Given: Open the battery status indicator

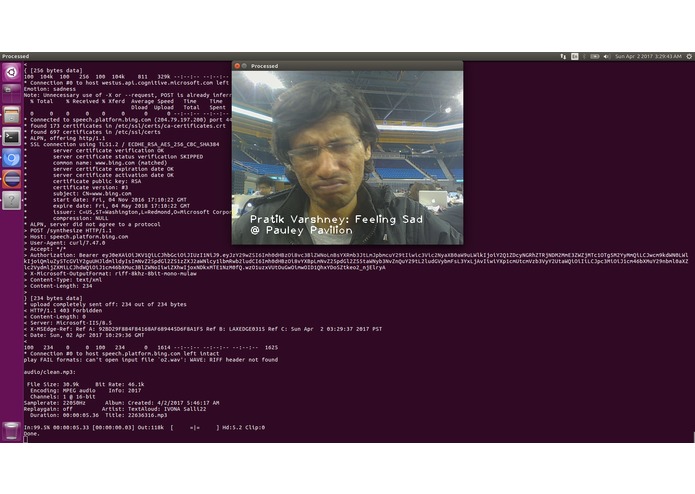Looking at the screenshot, I should 595,56.
